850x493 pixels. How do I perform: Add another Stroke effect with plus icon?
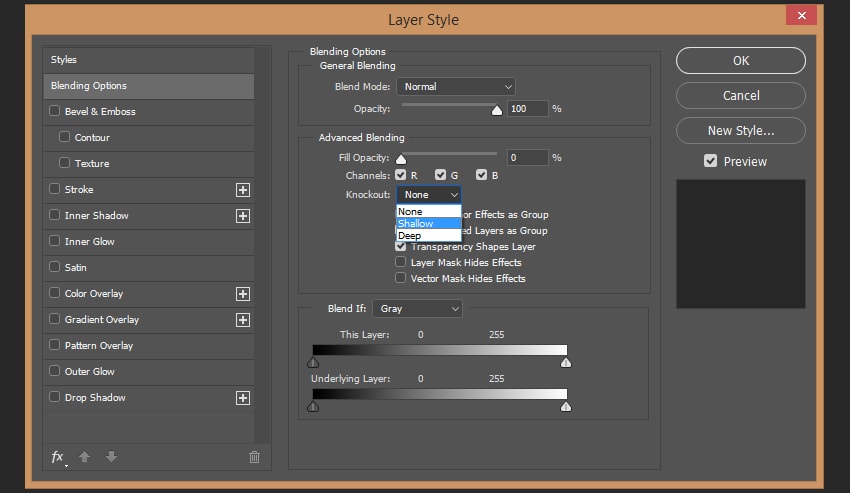pyautogui.click(x=242, y=190)
